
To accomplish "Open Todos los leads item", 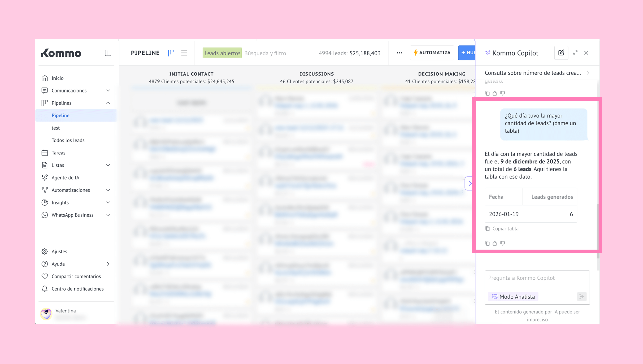I will click(x=68, y=140).
